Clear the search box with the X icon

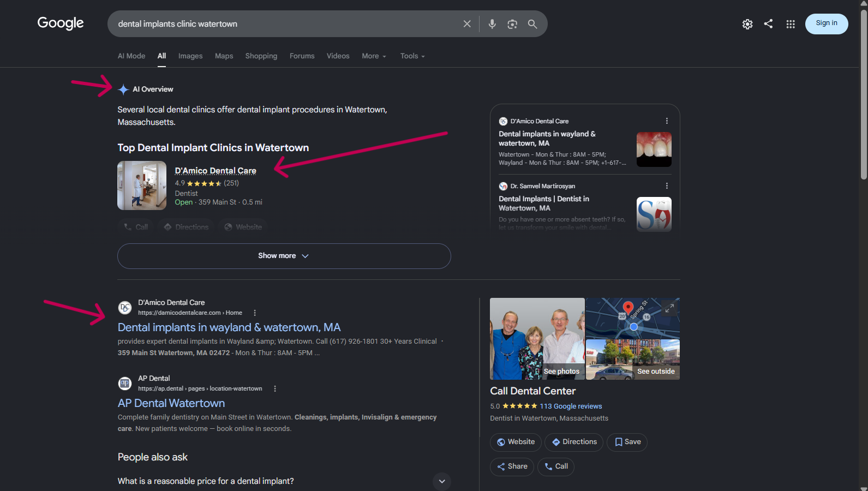(467, 24)
